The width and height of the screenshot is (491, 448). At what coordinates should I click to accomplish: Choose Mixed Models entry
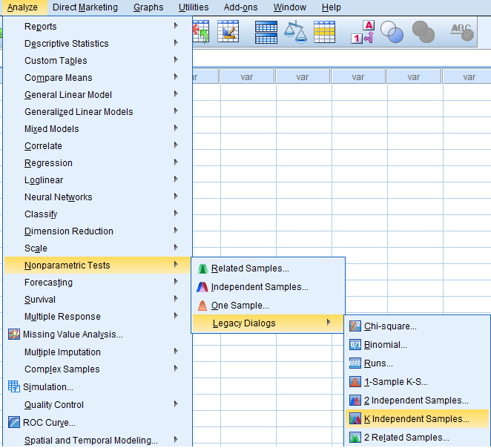tap(98, 128)
